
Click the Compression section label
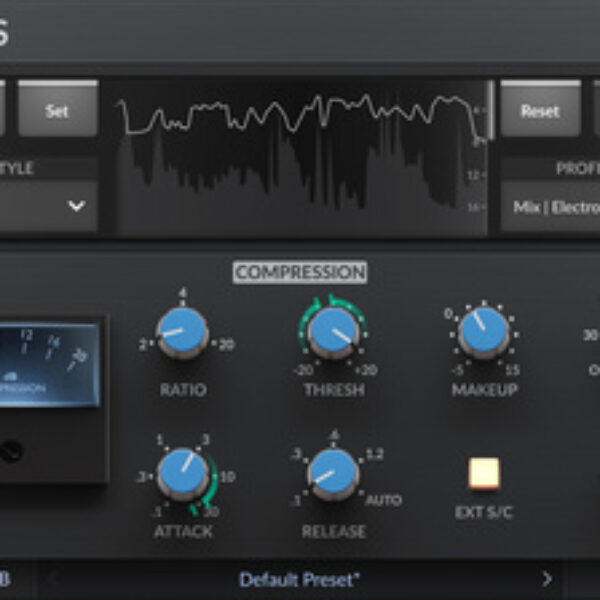[x=300, y=272]
